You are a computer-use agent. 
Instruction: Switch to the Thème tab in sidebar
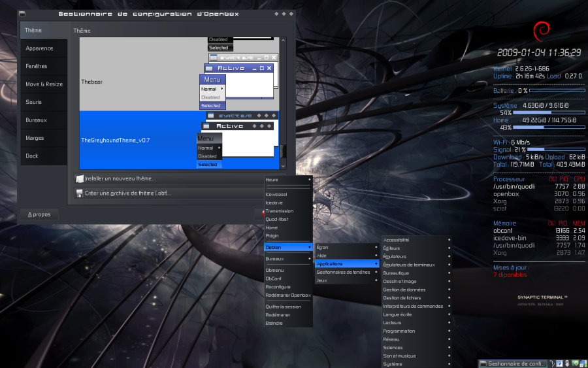(x=44, y=30)
